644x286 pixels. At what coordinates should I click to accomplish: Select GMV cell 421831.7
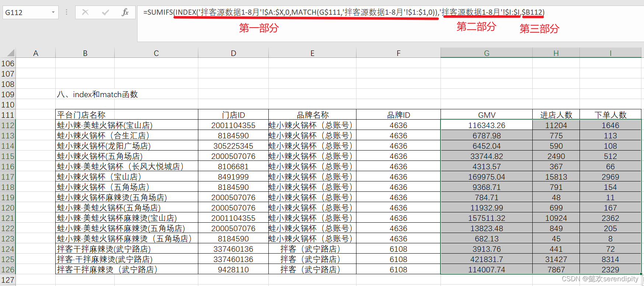tap(487, 259)
